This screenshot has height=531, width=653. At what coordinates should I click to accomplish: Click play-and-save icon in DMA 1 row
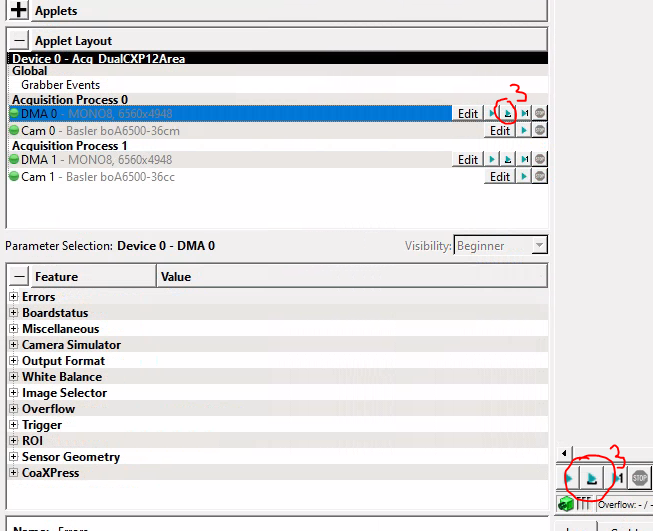(507, 159)
